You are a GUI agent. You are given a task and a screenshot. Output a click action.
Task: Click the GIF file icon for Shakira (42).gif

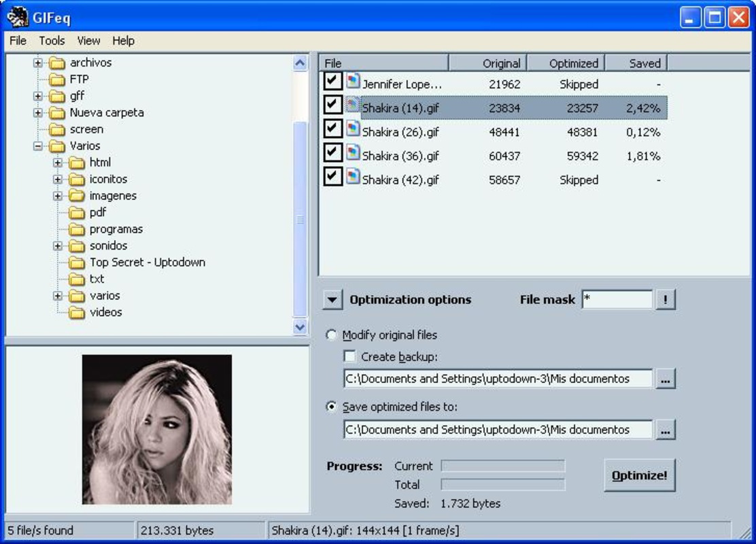click(353, 177)
